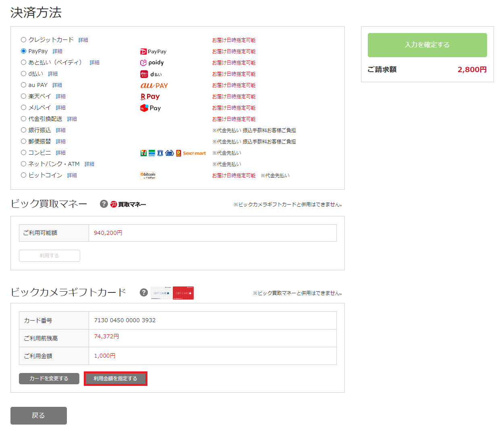
Task: Click the Rakuten Pay logo
Action: click(x=150, y=97)
